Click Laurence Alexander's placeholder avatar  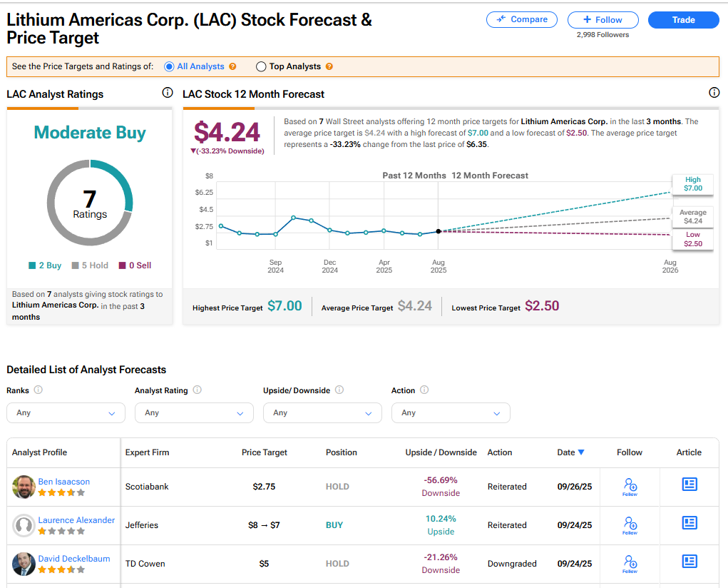click(x=24, y=525)
